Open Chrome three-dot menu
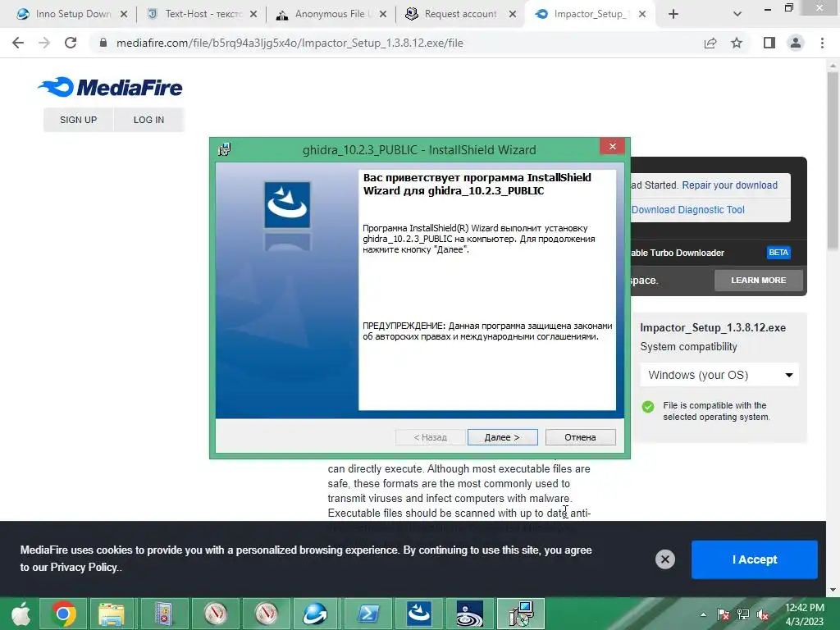Screen dimensions: 840x630 point(822,43)
